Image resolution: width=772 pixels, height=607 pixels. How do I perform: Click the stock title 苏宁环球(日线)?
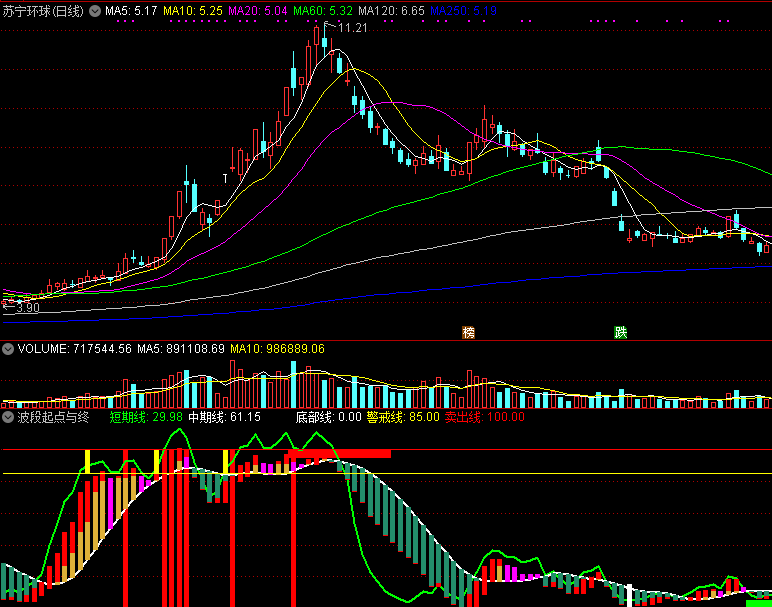click(43, 11)
